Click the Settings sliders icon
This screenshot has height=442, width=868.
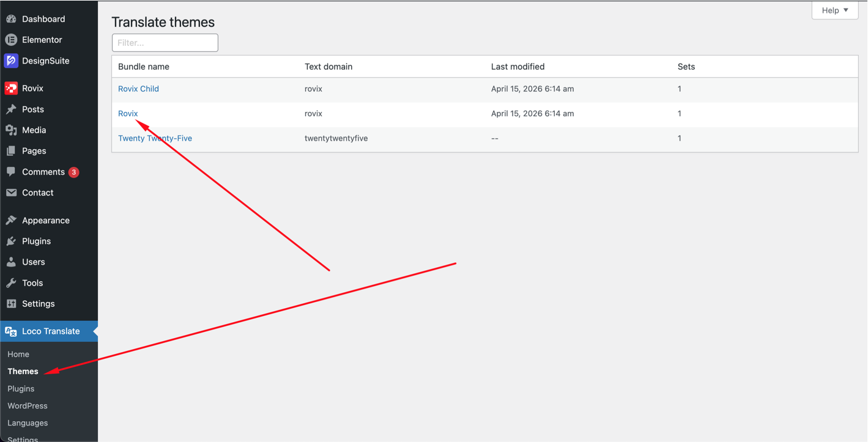(11, 304)
